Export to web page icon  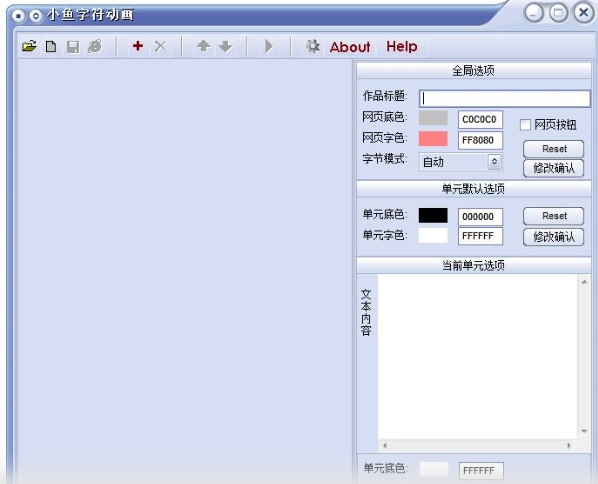(x=95, y=47)
